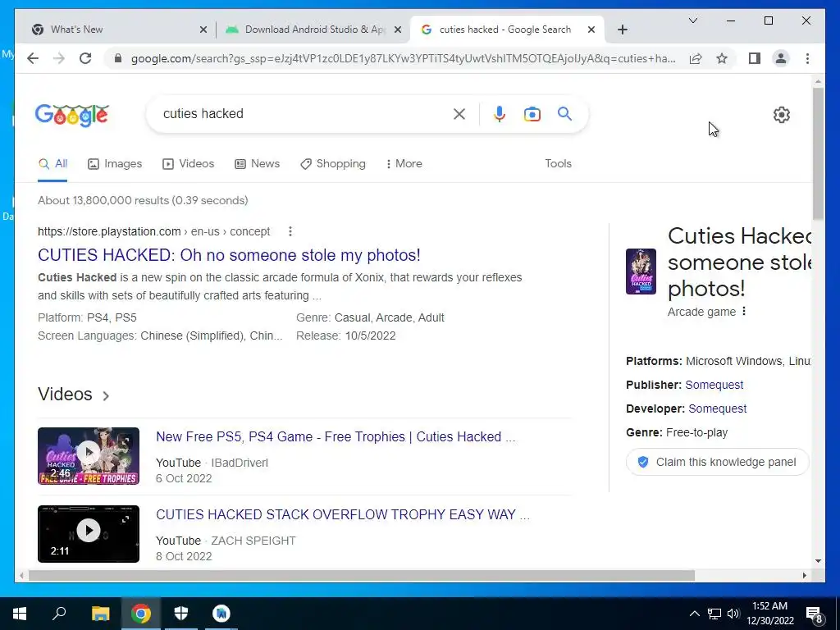This screenshot has width=840, height=630.
Task: Click the scroll down arrow
Action: (x=818, y=561)
